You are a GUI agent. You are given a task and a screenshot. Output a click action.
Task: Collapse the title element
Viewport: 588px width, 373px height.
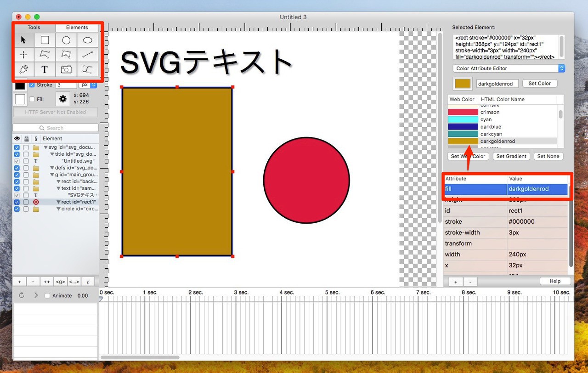point(52,154)
